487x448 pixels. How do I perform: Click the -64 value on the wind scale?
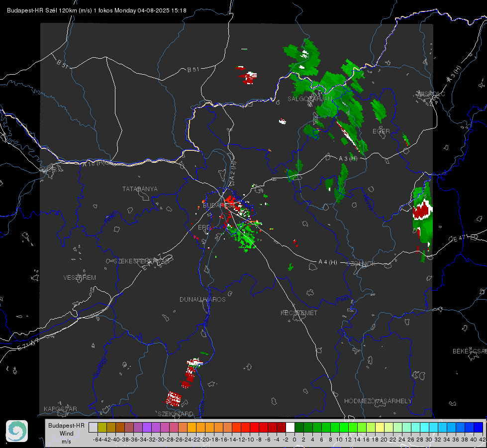97,440
